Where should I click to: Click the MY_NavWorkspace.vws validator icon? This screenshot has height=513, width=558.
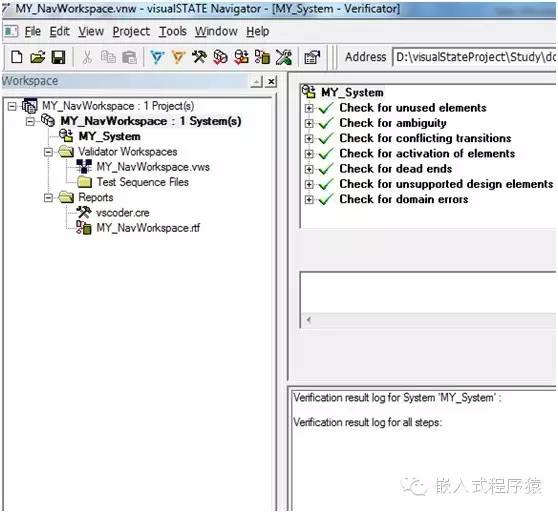pos(84,166)
